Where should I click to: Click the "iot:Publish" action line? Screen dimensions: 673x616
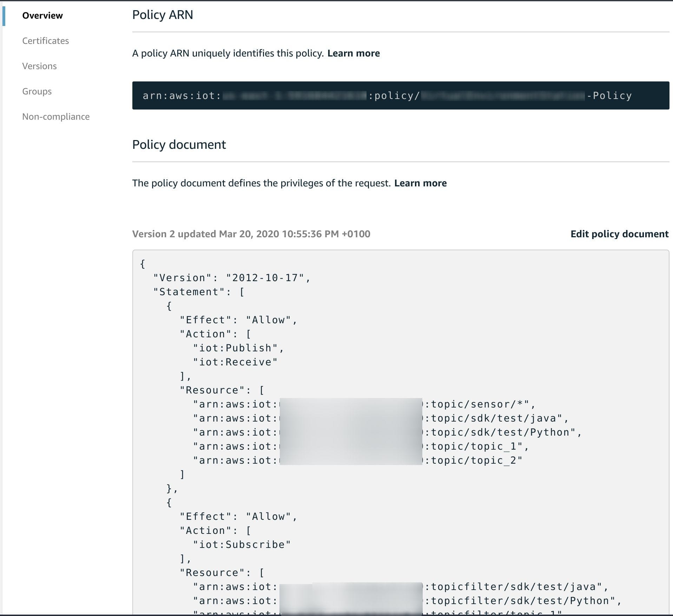[238, 348]
